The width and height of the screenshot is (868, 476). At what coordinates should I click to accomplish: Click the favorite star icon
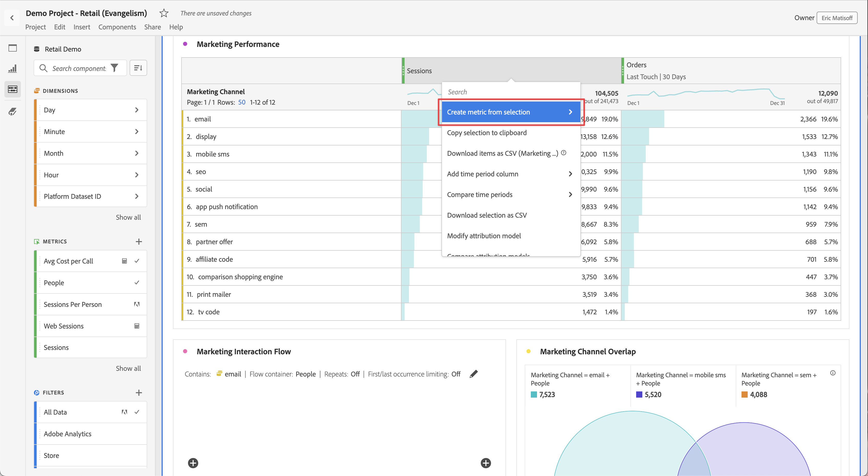coord(164,13)
